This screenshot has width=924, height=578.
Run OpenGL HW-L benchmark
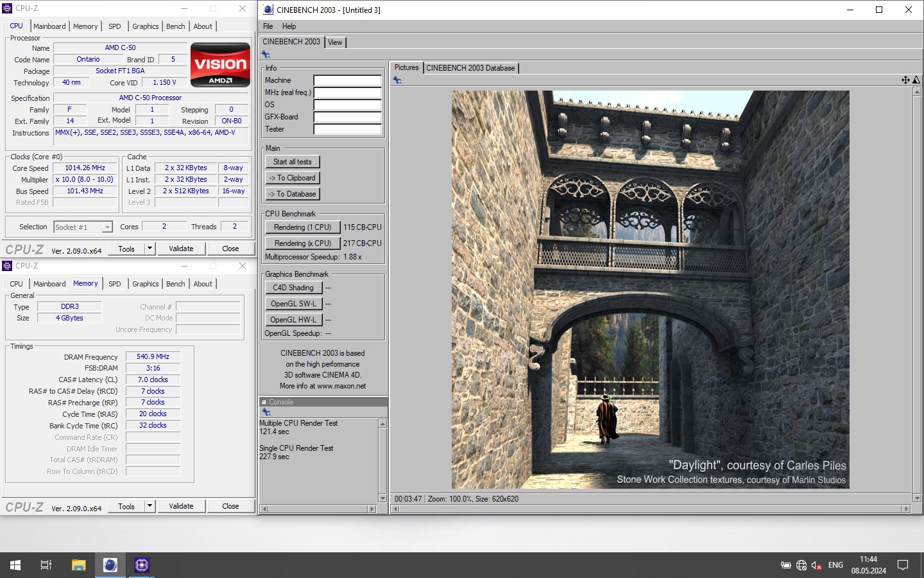(293, 320)
